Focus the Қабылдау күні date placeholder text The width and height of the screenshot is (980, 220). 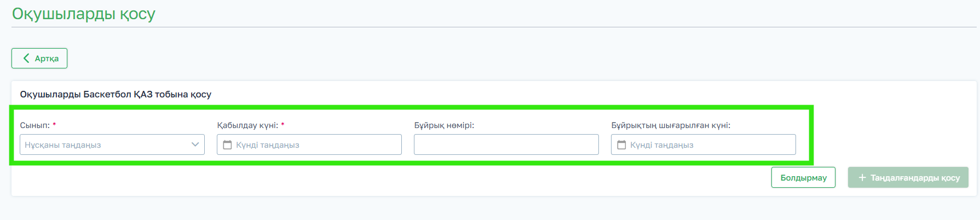pyautogui.click(x=268, y=145)
